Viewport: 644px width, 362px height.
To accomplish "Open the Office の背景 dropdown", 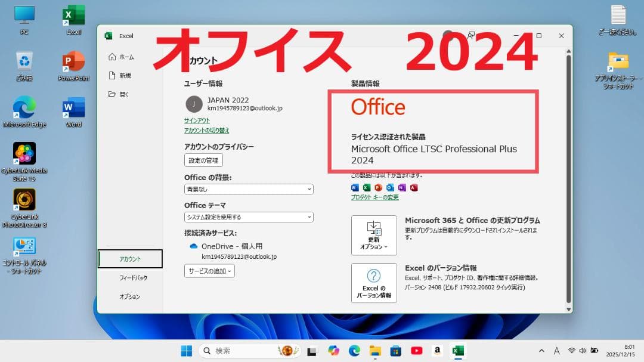I will point(249,189).
